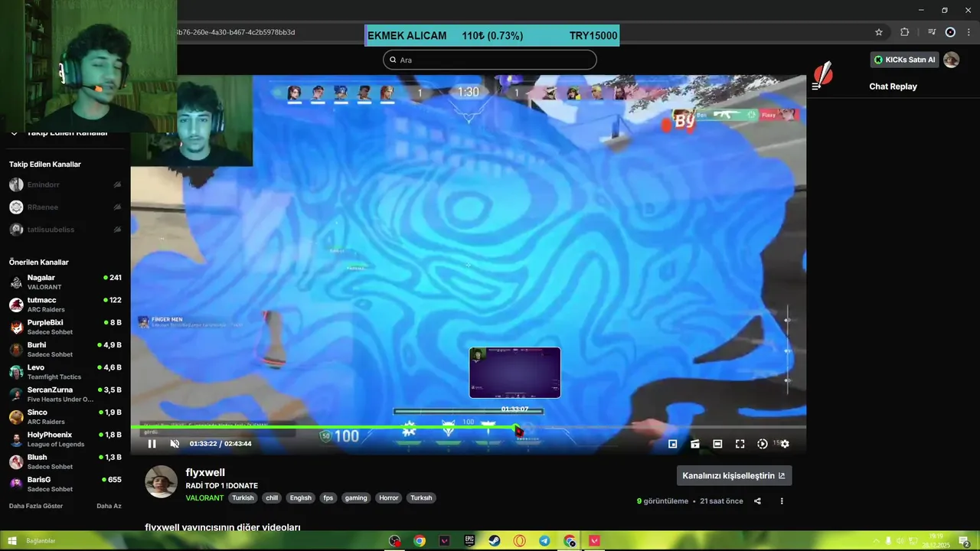Open browser media controls icon
The height and width of the screenshot is (551, 980).
(x=932, y=32)
